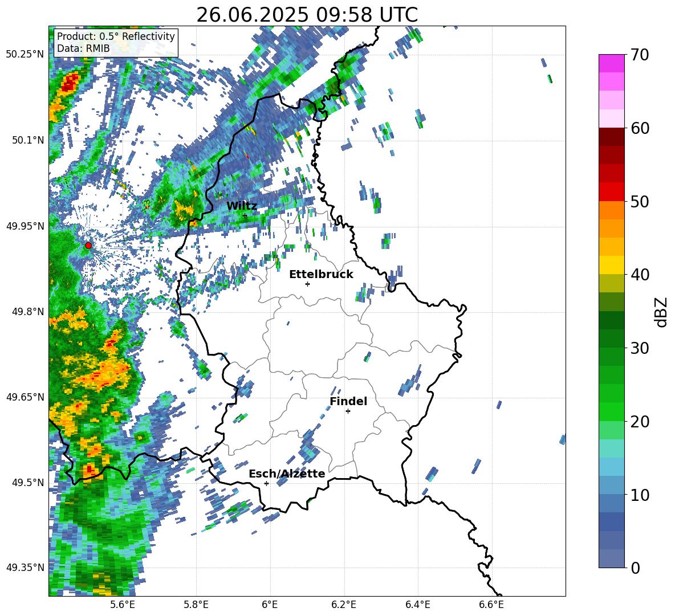Click the Wiltz station cross marker
This screenshot has width=675, height=616.
[x=245, y=215]
